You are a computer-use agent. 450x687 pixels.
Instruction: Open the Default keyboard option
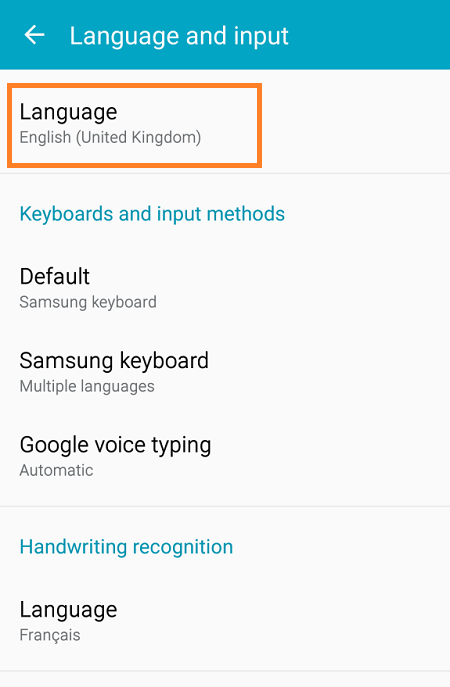pos(225,289)
